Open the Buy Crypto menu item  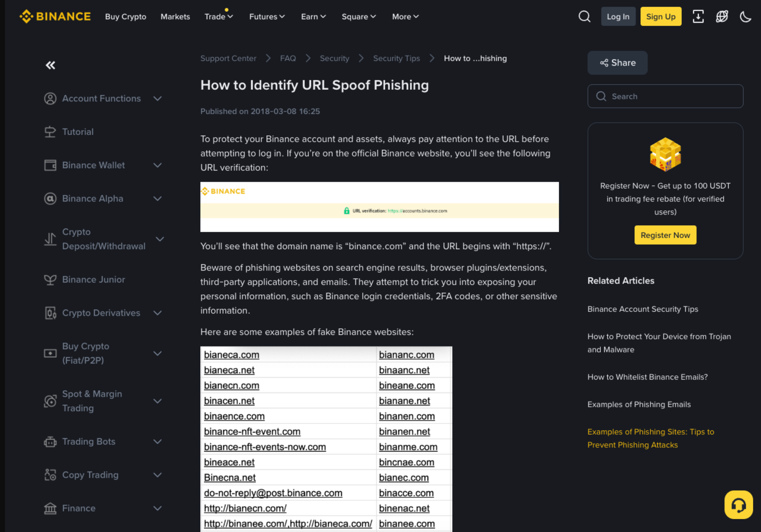[x=126, y=17]
